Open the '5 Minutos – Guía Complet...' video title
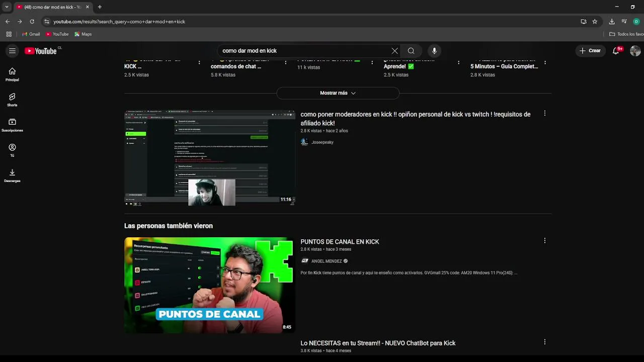Image resolution: width=644 pixels, height=362 pixels. pos(504,66)
